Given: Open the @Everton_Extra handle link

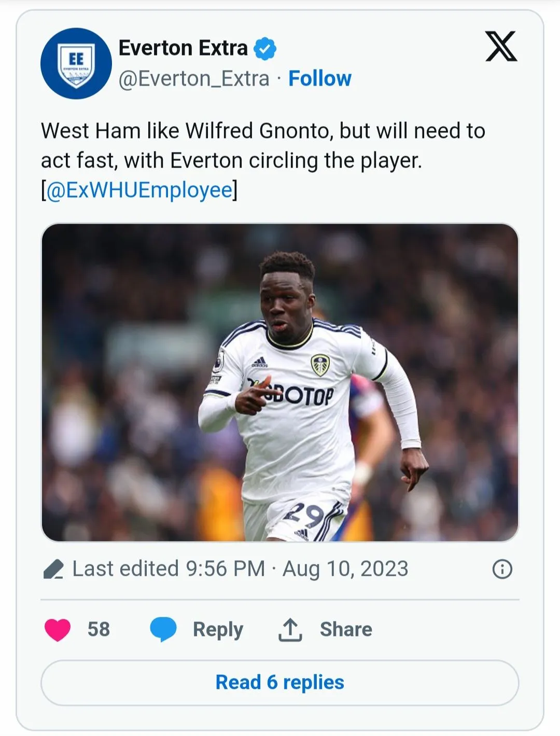Looking at the screenshot, I should [194, 79].
